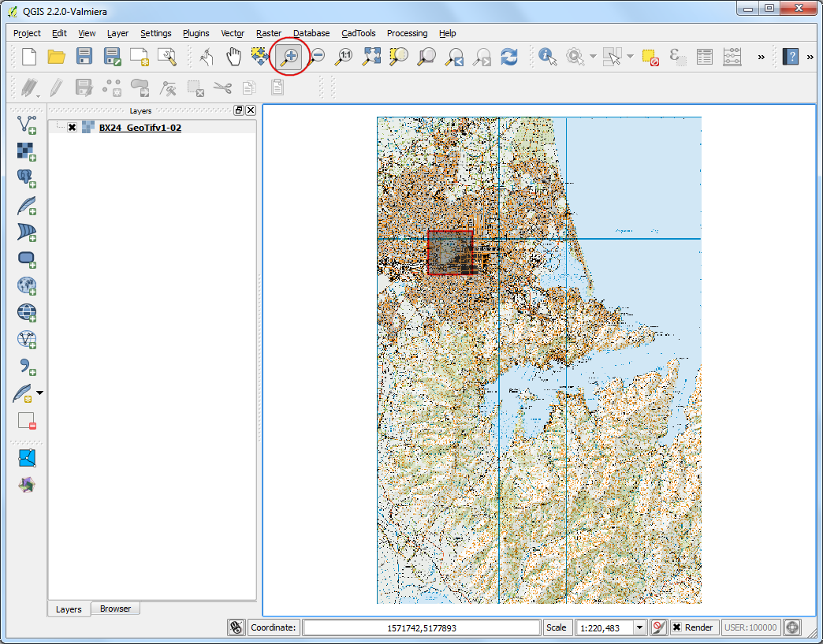The width and height of the screenshot is (823, 644).
Task: Switch to the Browser tab
Action: [115, 609]
